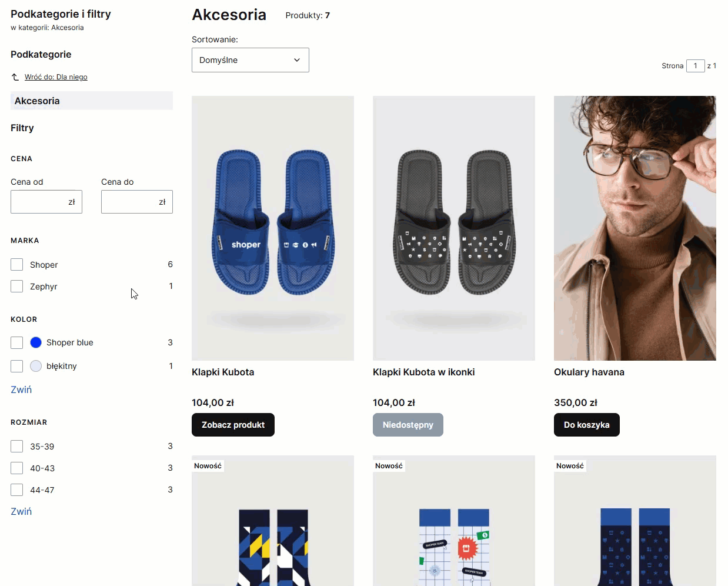This screenshot has width=728, height=586.
Task: Click the back arrow icon near Wróć do
Action: click(15, 77)
